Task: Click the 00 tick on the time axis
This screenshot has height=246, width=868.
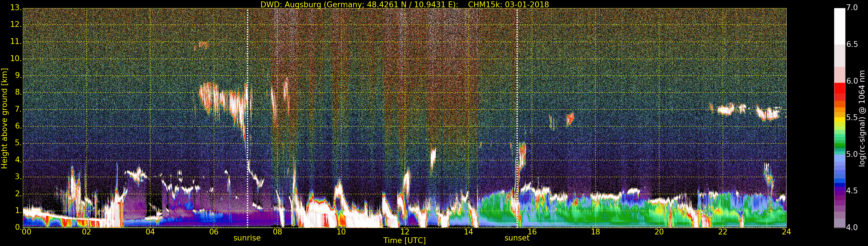Action: click(x=26, y=232)
